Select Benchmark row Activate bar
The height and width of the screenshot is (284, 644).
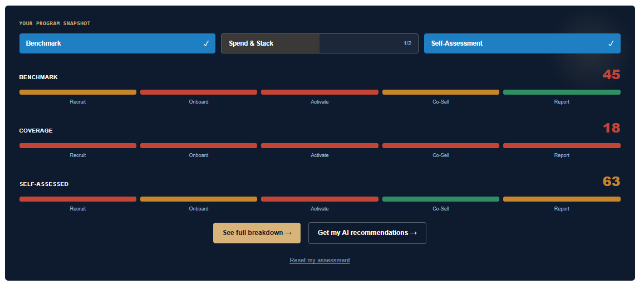[319, 92]
